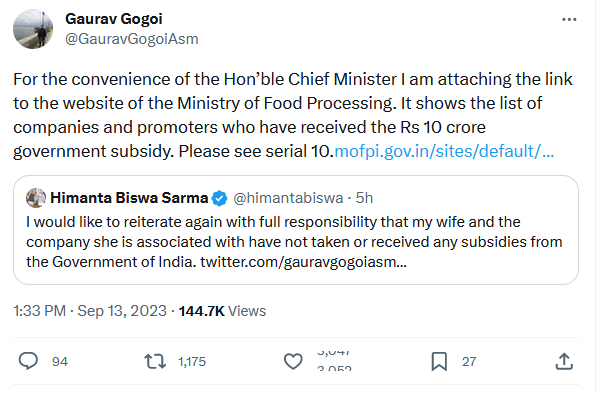Click the reply speech bubble icon

click(x=28, y=361)
